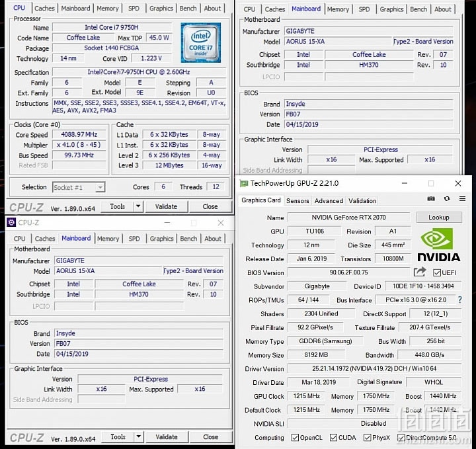Click Validate button in lower CPU-Z window

pos(167,437)
